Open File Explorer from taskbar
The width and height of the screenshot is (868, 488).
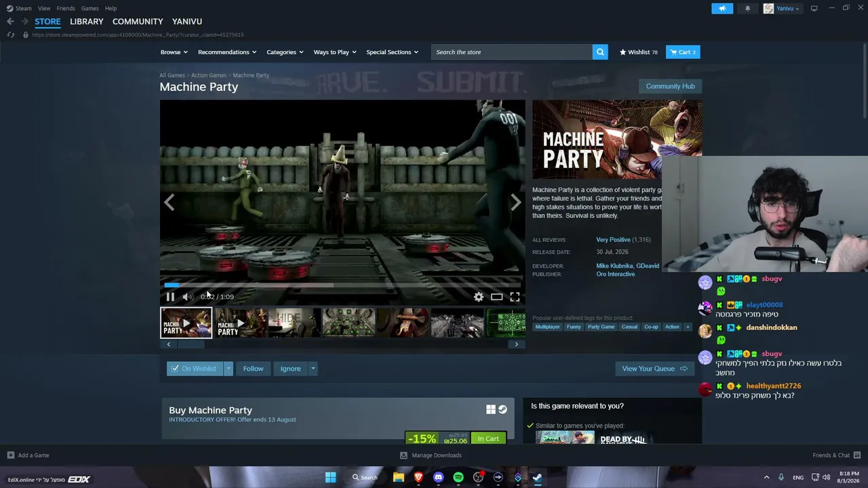tap(399, 477)
